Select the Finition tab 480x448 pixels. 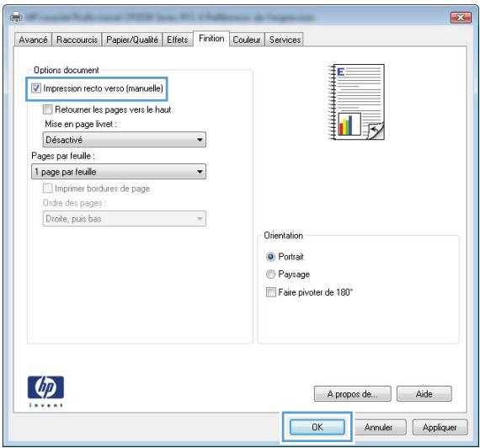point(211,39)
